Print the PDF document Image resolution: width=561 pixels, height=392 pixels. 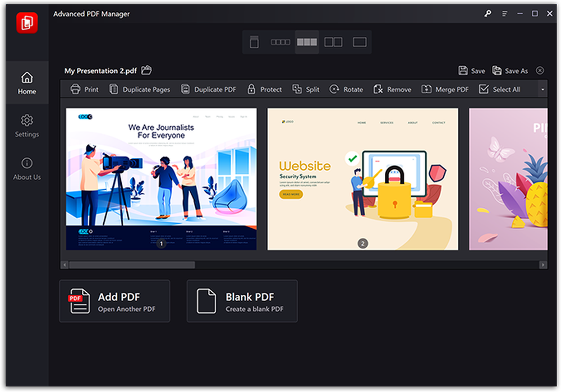[x=84, y=89]
